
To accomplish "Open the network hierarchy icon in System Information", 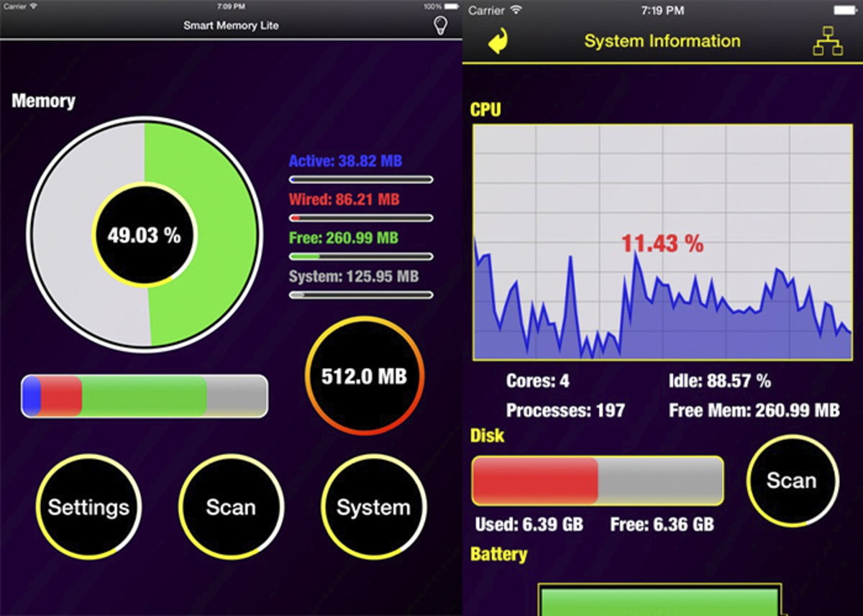I will (826, 42).
